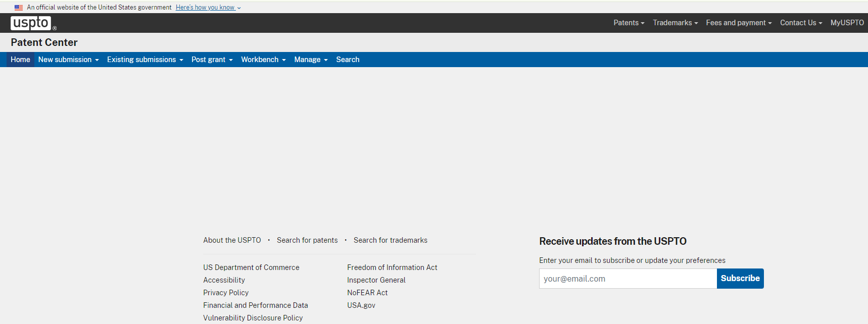This screenshot has height=324, width=868.
Task: Open the USA.gov link
Action: [x=361, y=305]
